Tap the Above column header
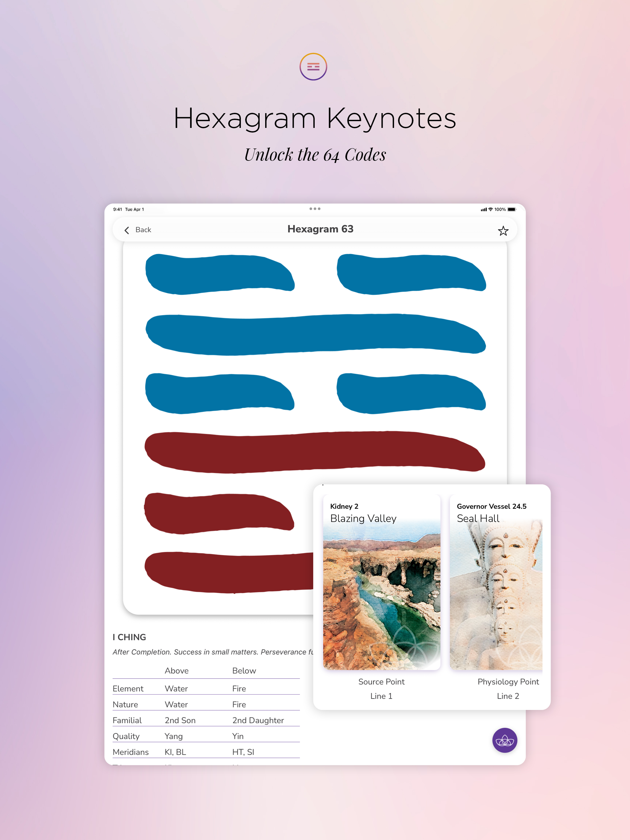The width and height of the screenshot is (630, 840). (x=176, y=671)
